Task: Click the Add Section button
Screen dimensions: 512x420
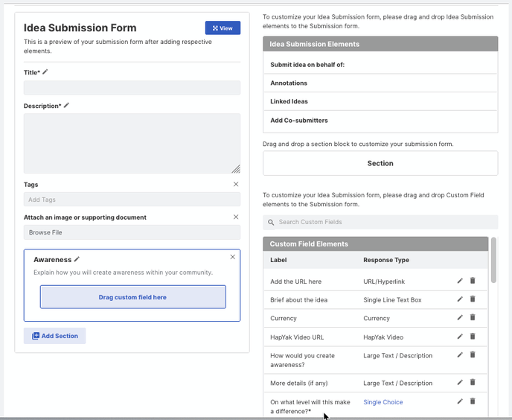Action: pyautogui.click(x=54, y=336)
